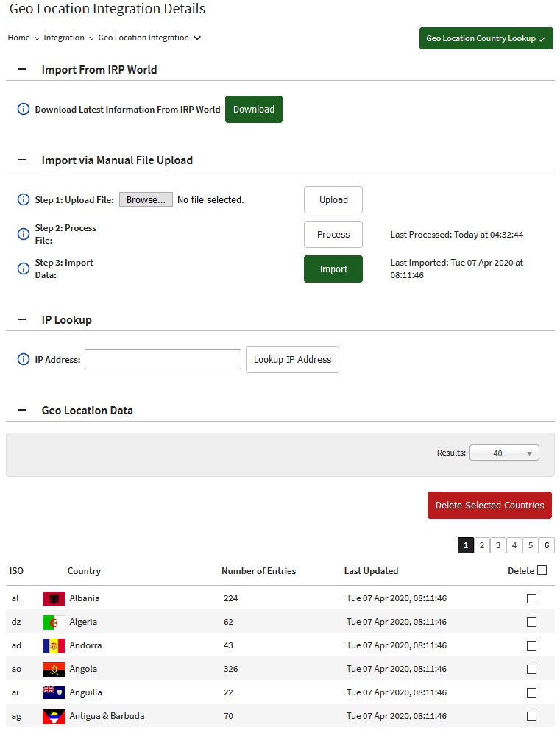The width and height of the screenshot is (560, 730).
Task: Collapse the Import From IRP World section
Action: (22, 70)
